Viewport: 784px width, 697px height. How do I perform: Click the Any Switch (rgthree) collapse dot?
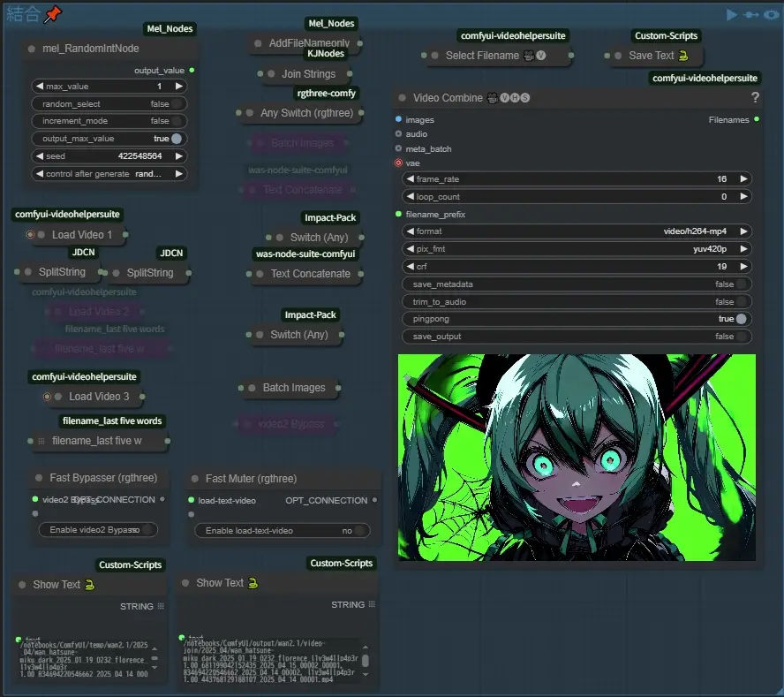[250, 112]
